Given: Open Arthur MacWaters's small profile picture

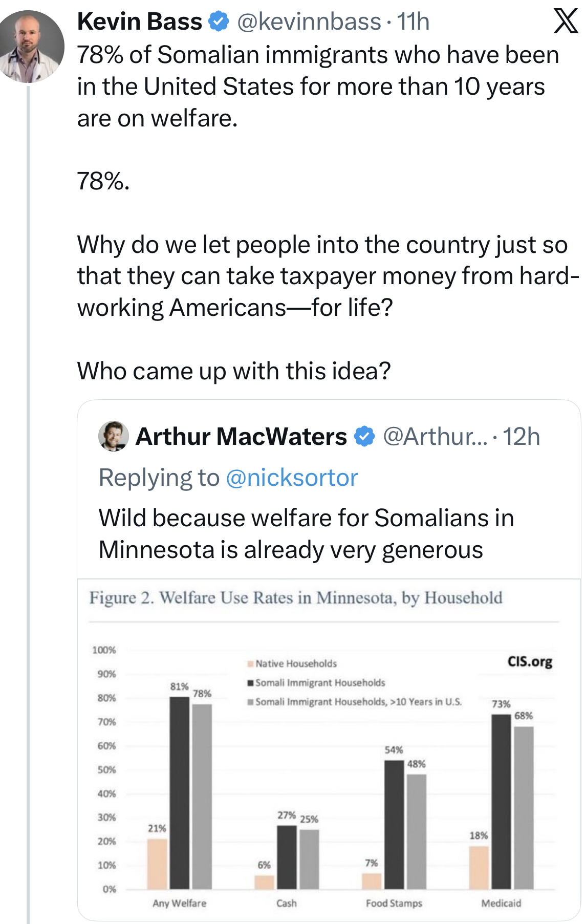Looking at the screenshot, I should point(113,436).
